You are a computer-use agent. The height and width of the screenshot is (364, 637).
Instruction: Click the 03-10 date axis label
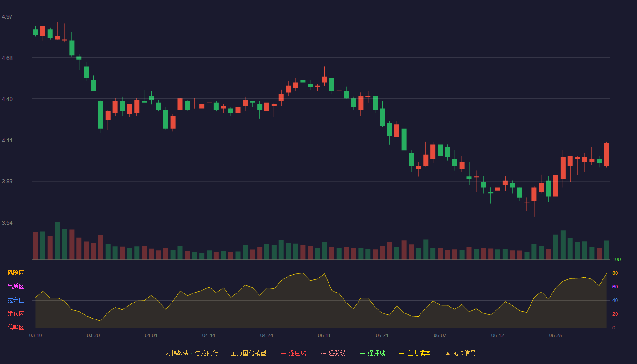35,335
